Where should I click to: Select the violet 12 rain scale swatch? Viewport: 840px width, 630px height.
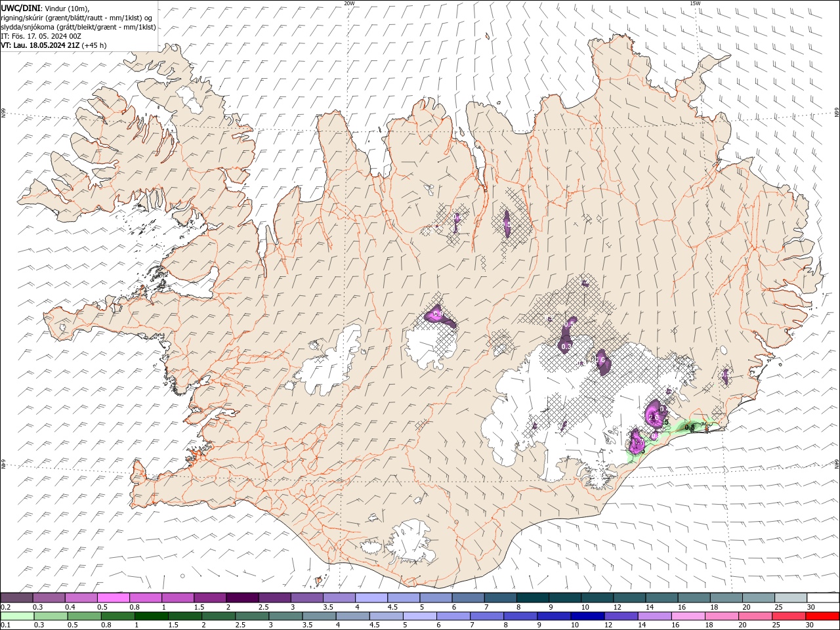tap(621, 616)
